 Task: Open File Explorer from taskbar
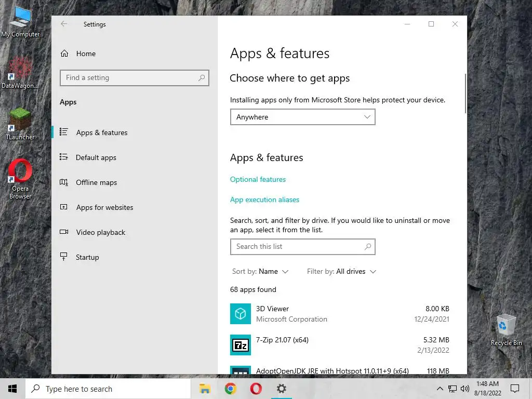click(205, 389)
